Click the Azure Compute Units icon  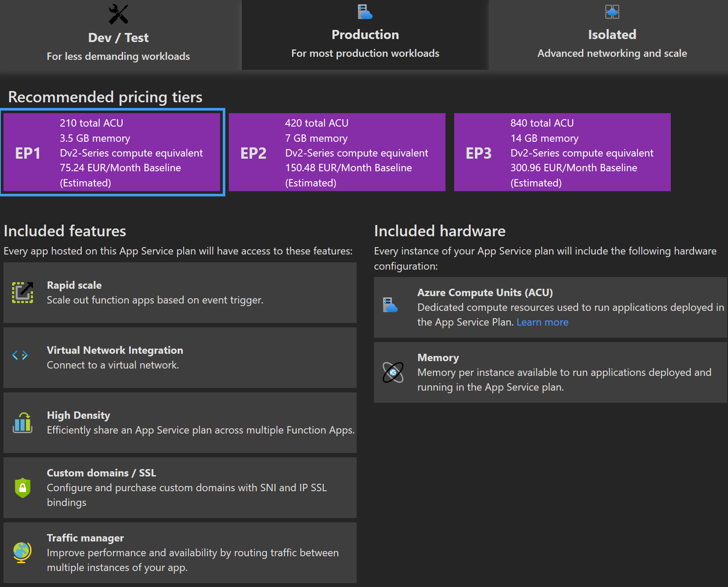[390, 305]
